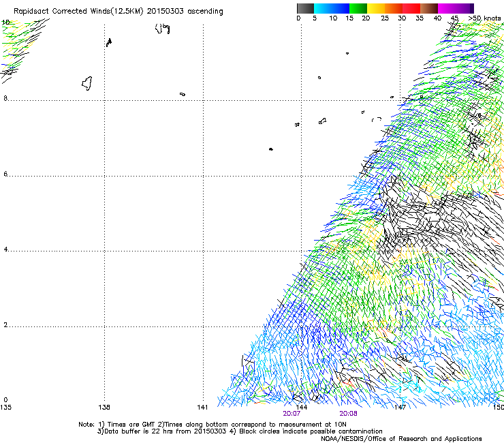Pick the red legend color segment
Viewport: 504px width, 443px height.
[x=411, y=8]
